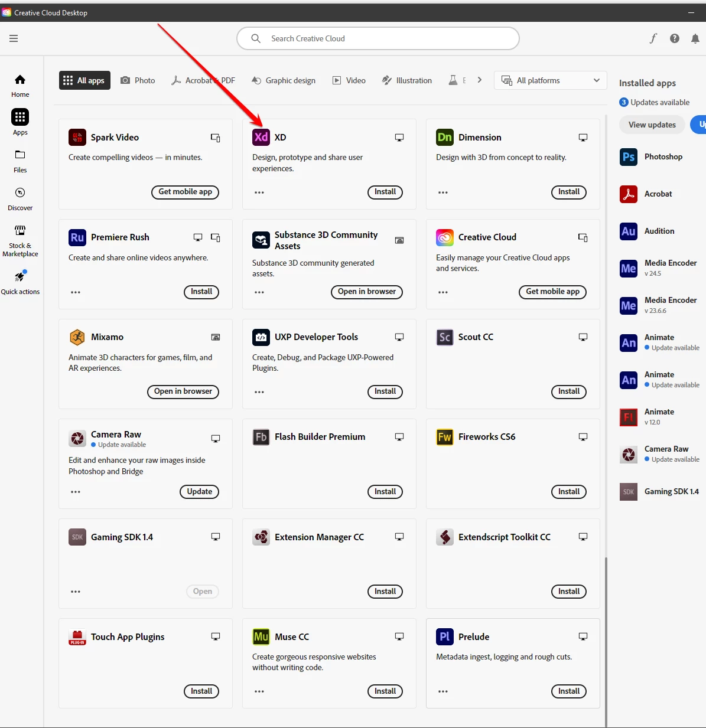Select Media Encoder v 23.6.6 entry
706x728 pixels.
click(x=659, y=306)
